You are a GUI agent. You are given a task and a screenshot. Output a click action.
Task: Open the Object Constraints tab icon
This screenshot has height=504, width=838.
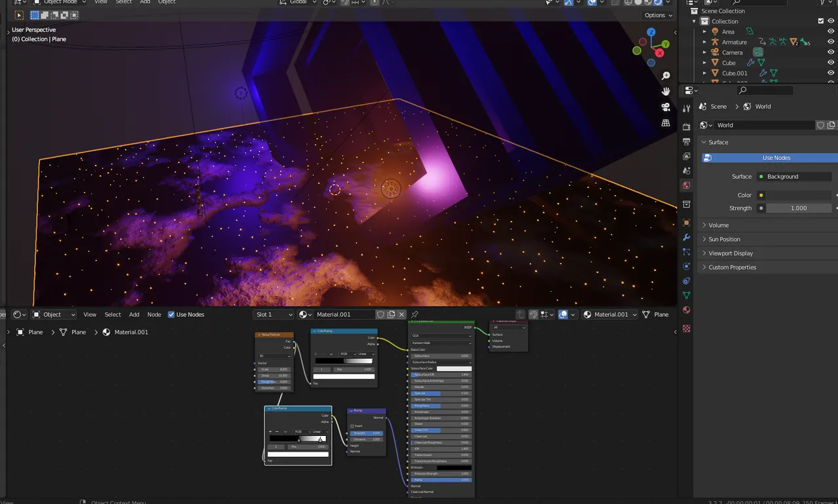pyautogui.click(x=686, y=281)
